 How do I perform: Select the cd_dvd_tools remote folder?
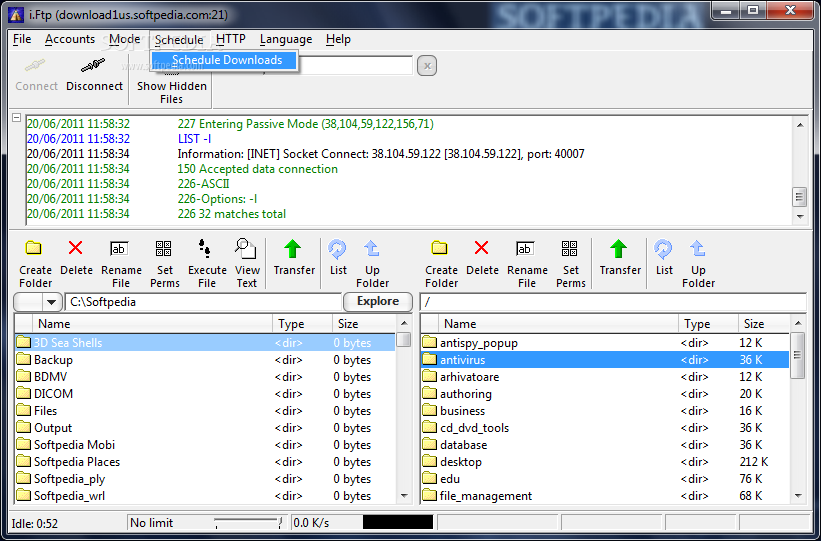click(605, 428)
